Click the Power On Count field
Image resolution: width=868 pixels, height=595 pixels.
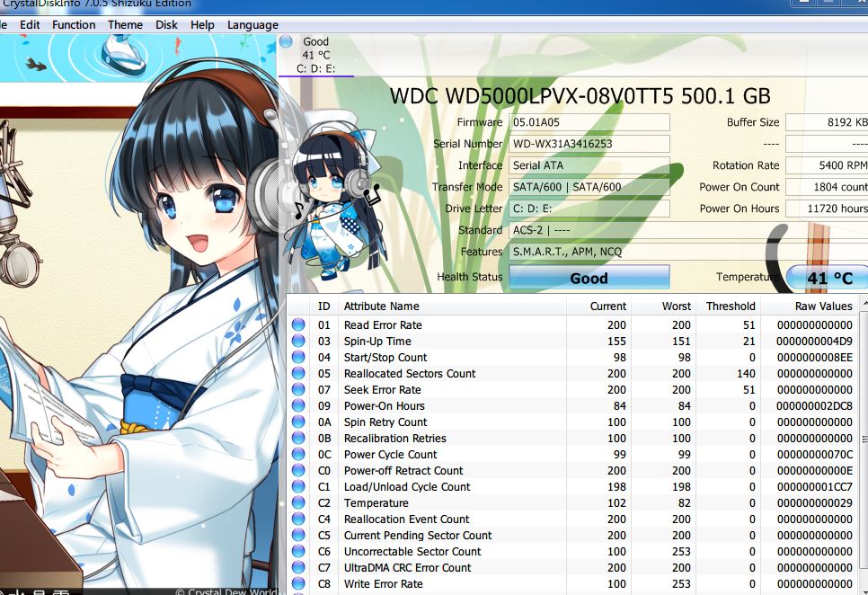[827, 187]
